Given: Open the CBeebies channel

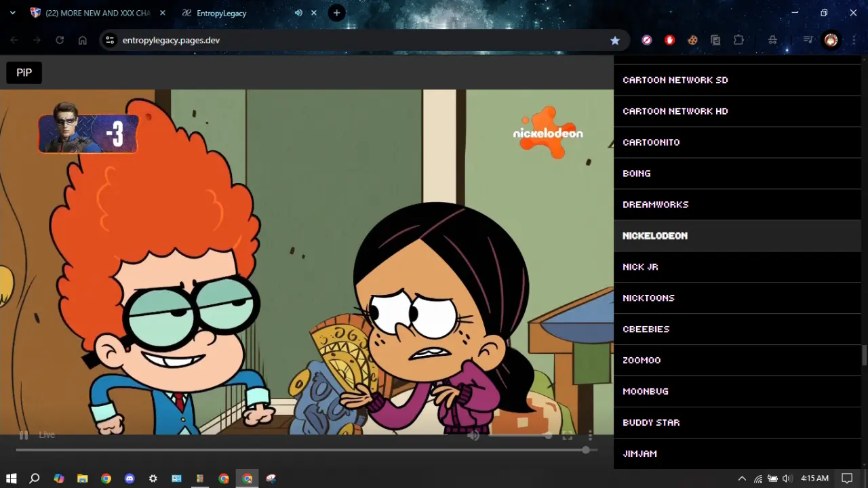Looking at the screenshot, I should pos(737,329).
